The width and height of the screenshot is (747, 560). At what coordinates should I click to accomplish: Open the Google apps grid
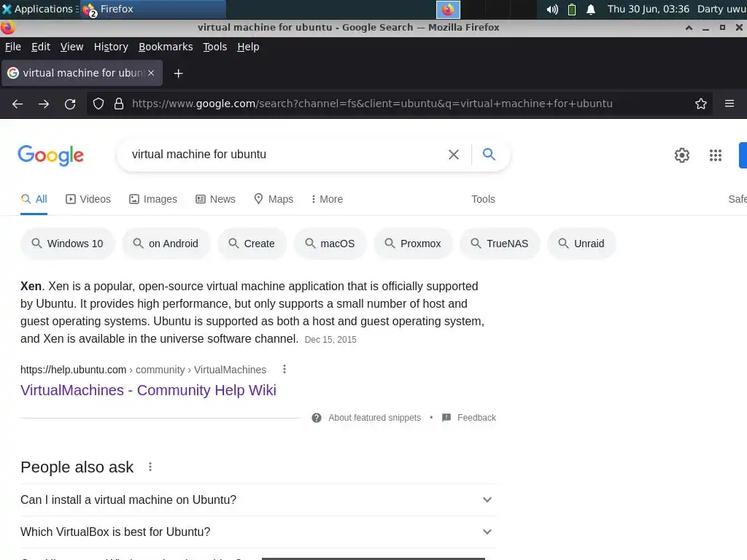pyautogui.click(x=716, y=155)
